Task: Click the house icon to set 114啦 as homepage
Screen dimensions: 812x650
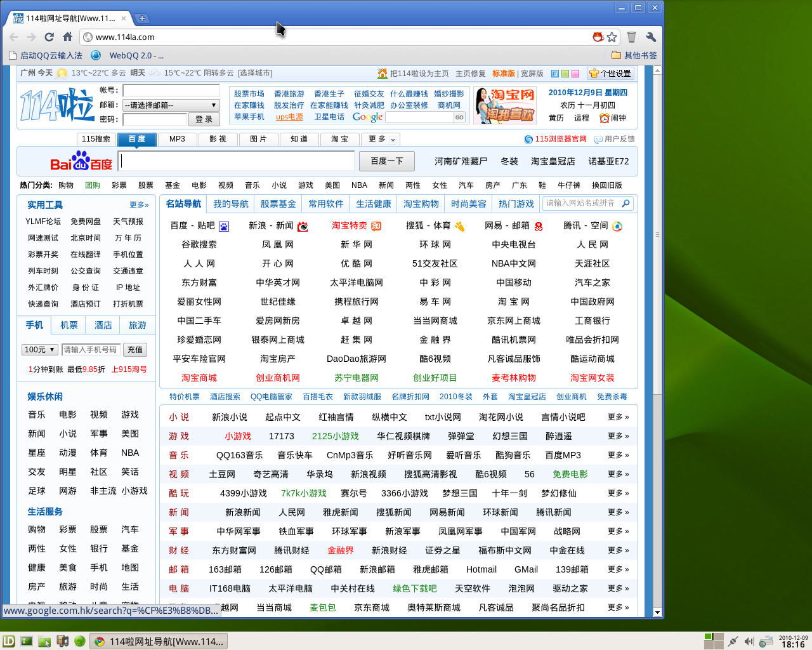Action: [x=383, y=74]
